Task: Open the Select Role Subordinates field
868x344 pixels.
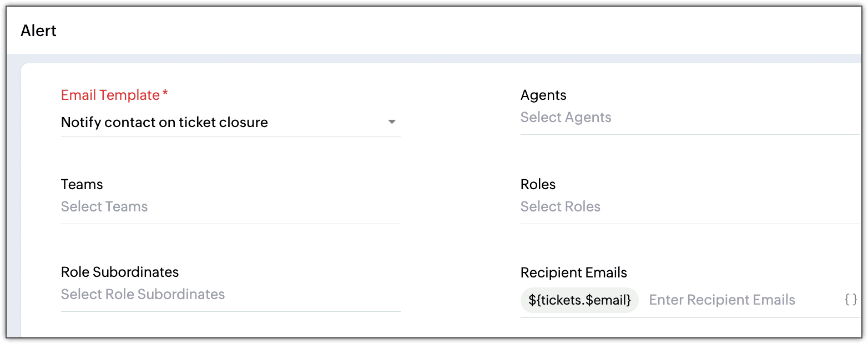Action: click(231, 295)
